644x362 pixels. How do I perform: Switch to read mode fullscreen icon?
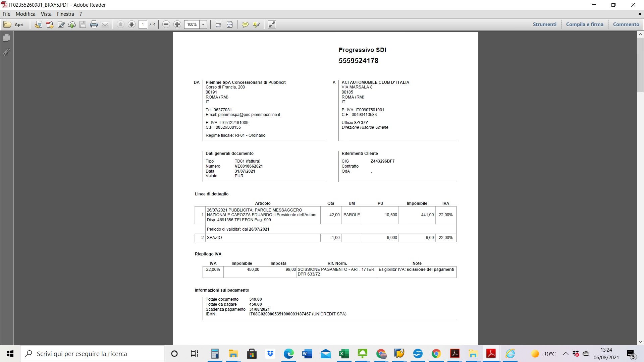click(x=272, y=24)
